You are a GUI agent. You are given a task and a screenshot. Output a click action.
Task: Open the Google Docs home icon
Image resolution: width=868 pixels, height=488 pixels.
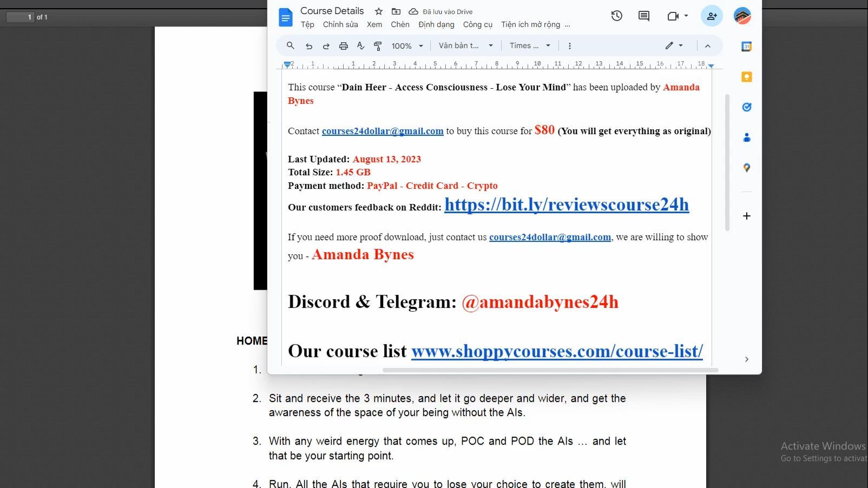tap(285, 17)
